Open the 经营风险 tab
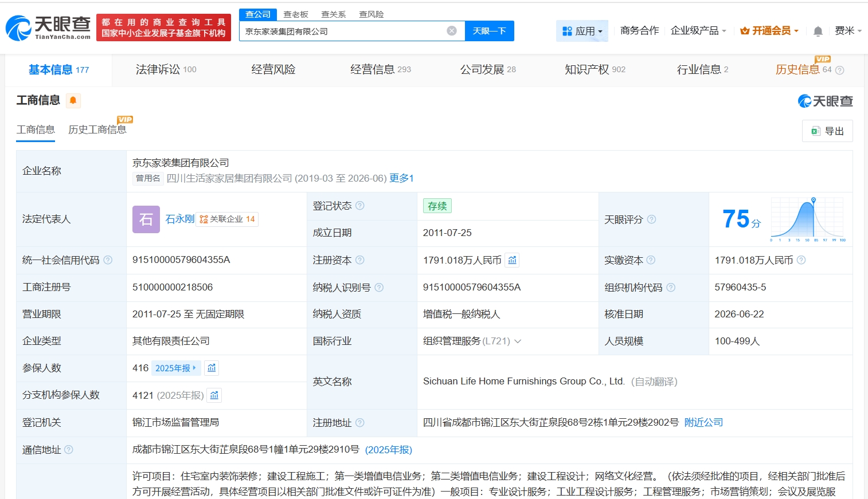 (273, 69)
